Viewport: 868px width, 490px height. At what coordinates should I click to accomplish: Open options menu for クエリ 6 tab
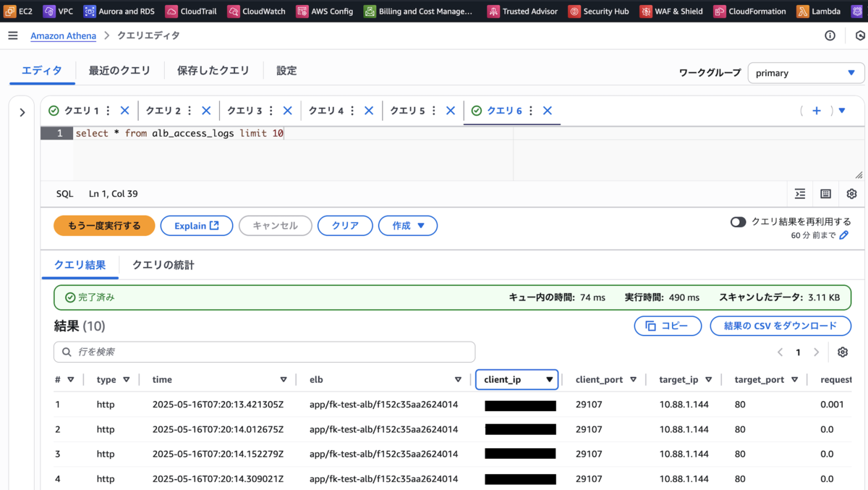tap(531, 111)
